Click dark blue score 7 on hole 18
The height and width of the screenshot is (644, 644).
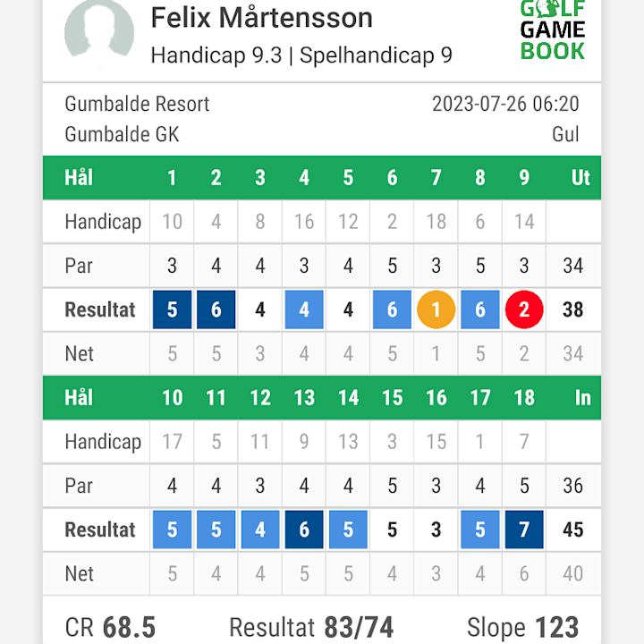524,530
